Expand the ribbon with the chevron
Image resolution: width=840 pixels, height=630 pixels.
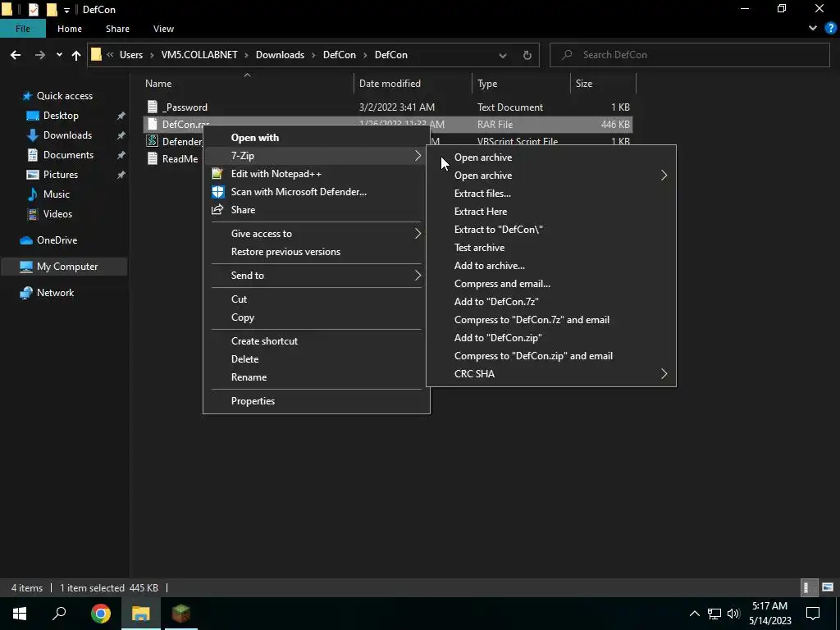pos(813,29)
